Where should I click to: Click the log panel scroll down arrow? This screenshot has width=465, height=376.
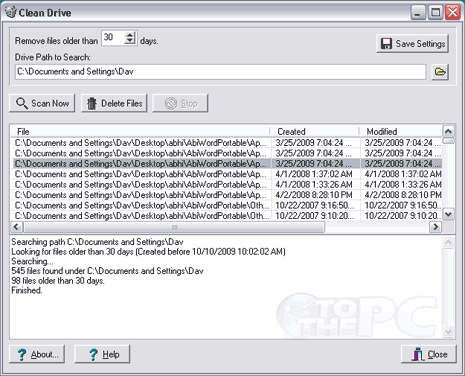point(448,331)
